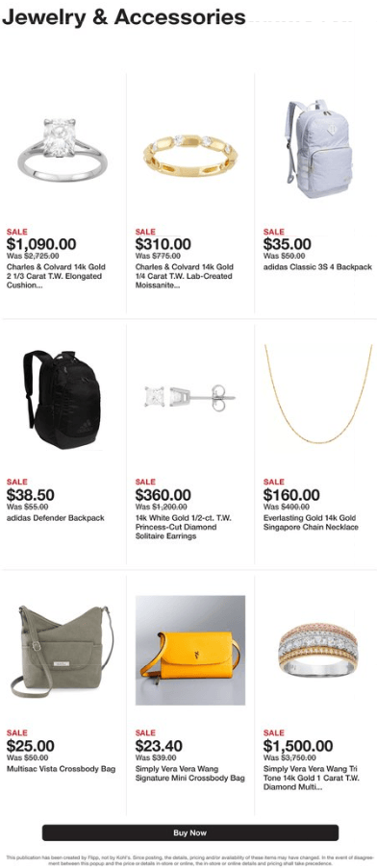Select the yellow Vera Wang mini crossbody photo
377x868 pixels.
point(189,651)
